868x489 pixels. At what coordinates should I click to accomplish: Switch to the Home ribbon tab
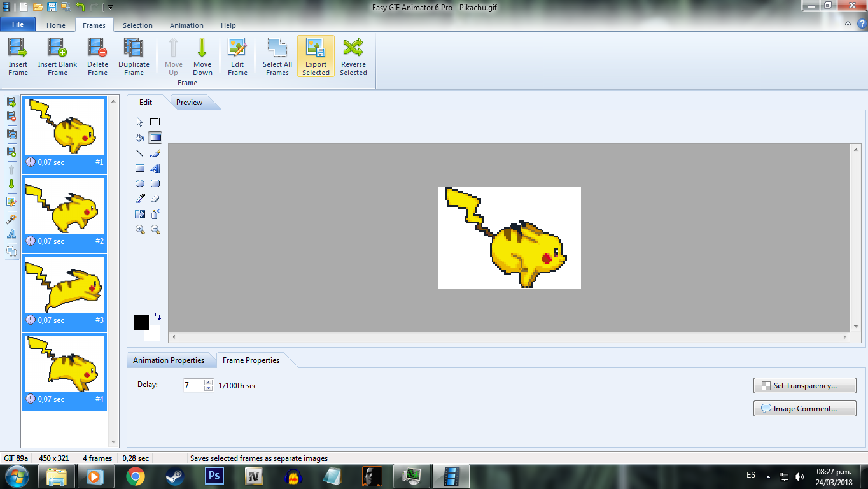(x=56, y=25)
